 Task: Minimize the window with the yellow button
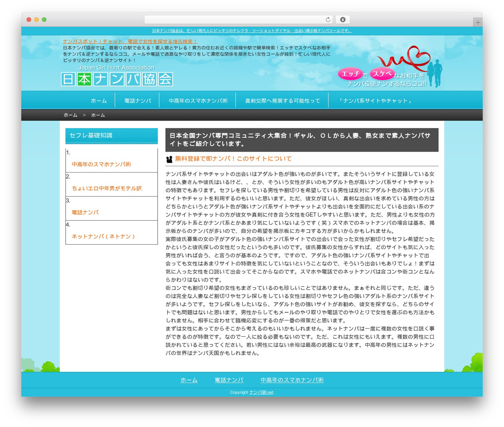37,20
